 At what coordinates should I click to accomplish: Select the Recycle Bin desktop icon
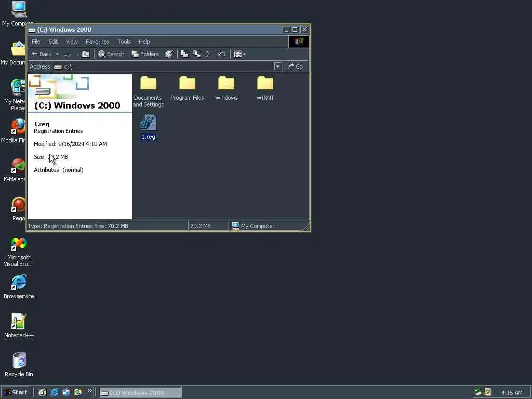pos(19,364)
